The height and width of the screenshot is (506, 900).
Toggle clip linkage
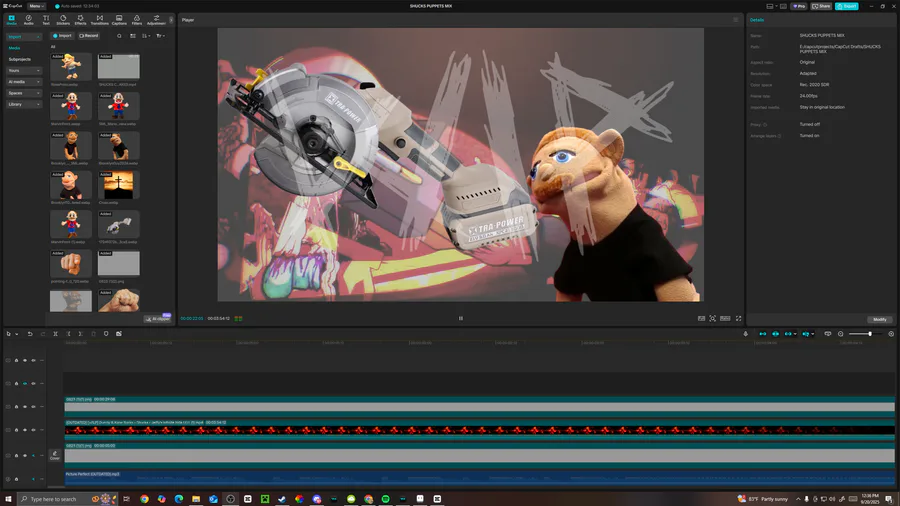pos(788,334)
